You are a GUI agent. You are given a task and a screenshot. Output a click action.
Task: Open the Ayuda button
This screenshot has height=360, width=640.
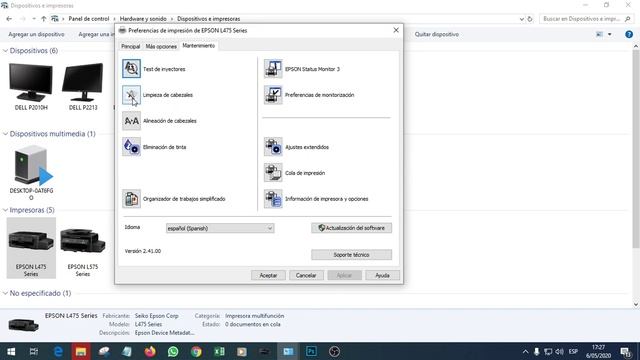[382, 275]
